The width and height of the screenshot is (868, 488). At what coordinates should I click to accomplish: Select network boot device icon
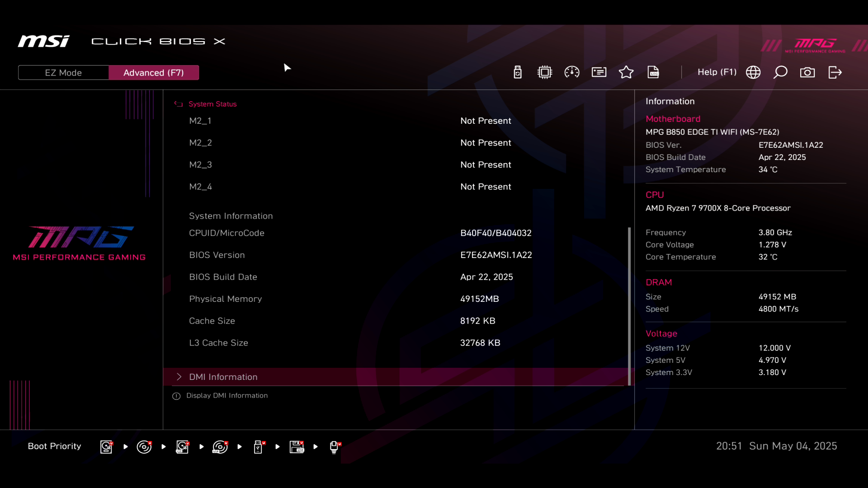click(x=334, y=447)
